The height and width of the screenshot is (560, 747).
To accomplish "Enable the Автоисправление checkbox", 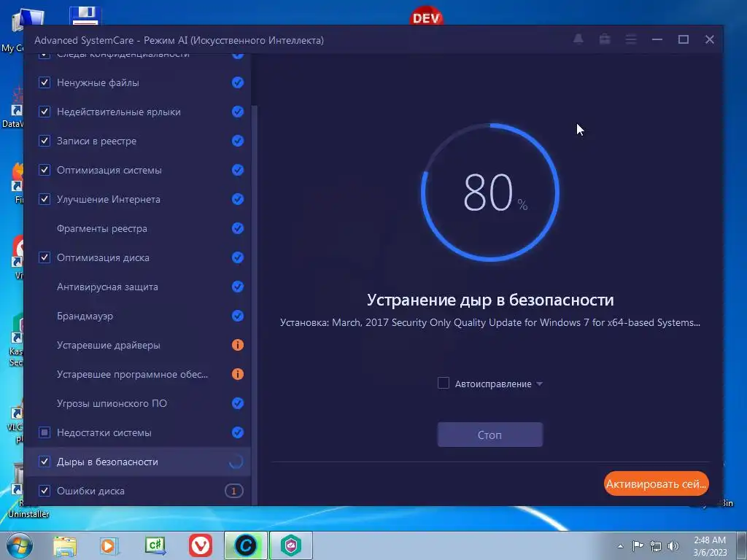I will point(444,384).
